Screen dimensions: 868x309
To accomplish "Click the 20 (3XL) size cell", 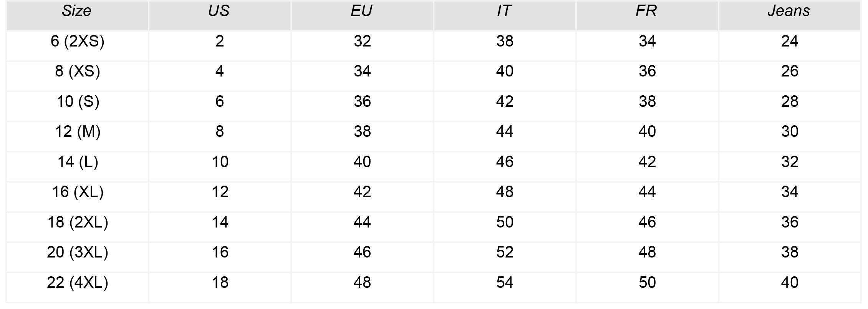I will tap(77, 257).
